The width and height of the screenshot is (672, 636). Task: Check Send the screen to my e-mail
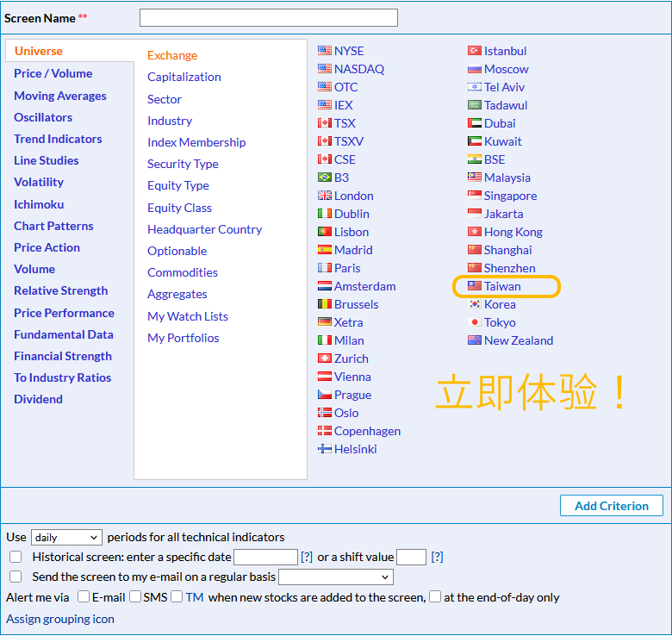16,577
